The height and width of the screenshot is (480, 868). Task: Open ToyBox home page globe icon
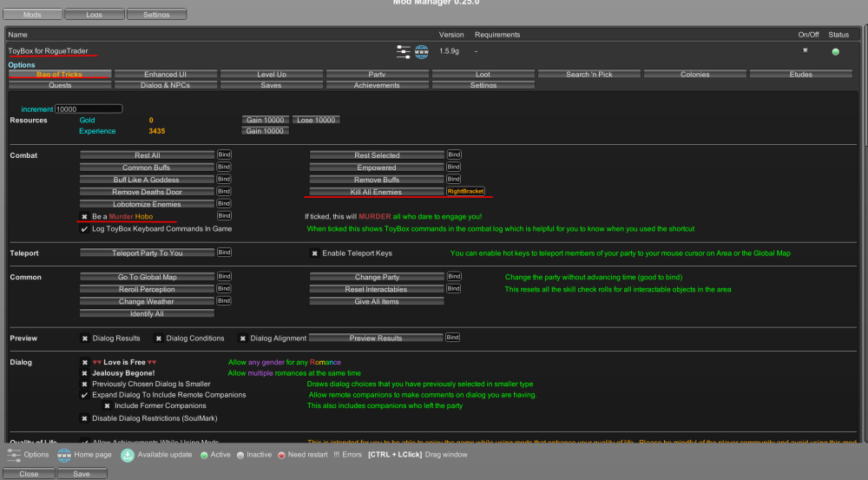click(422, 52)
